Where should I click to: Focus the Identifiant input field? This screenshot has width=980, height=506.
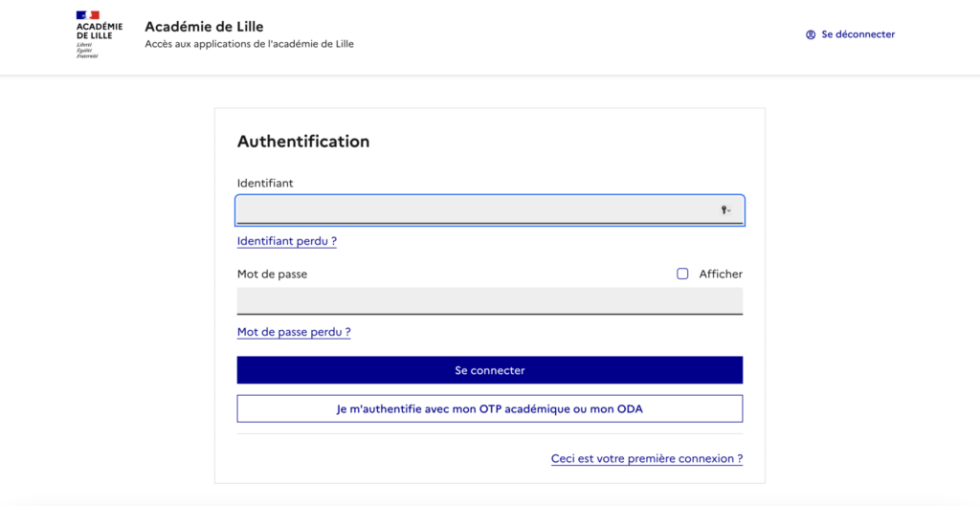click(x=474, y=209)
